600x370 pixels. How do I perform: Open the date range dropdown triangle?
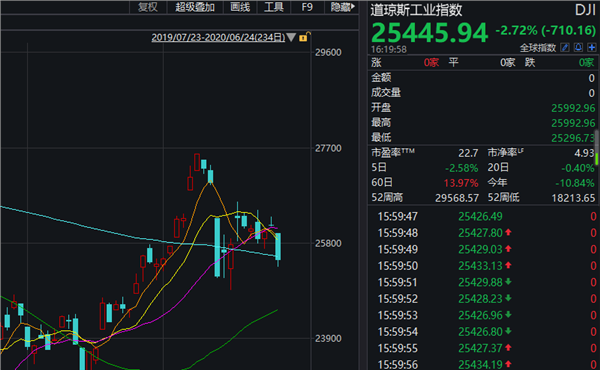coord(291,37)
